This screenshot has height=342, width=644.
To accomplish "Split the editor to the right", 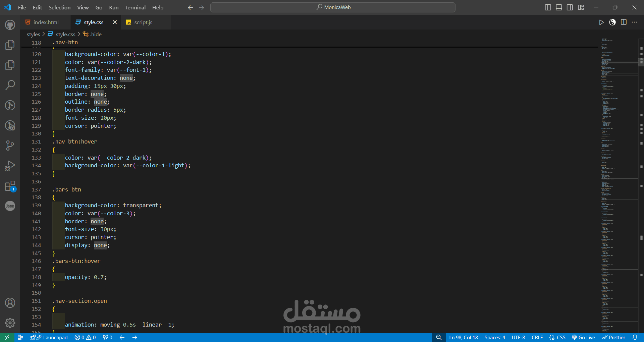I will 624,22.
